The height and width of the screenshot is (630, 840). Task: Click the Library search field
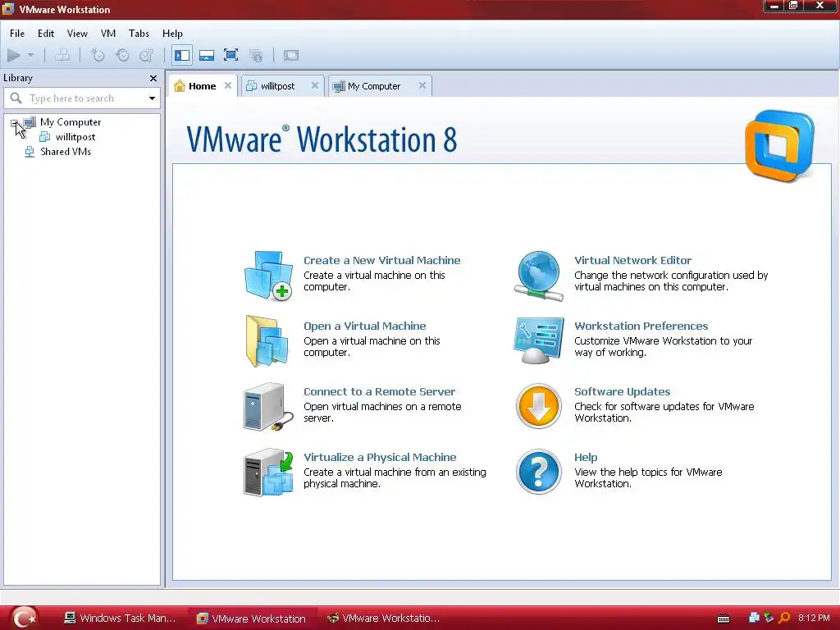(x=82, y=98)
